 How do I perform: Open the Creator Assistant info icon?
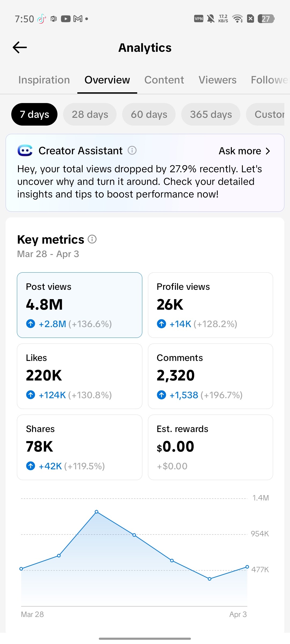(x=132, y=151)
